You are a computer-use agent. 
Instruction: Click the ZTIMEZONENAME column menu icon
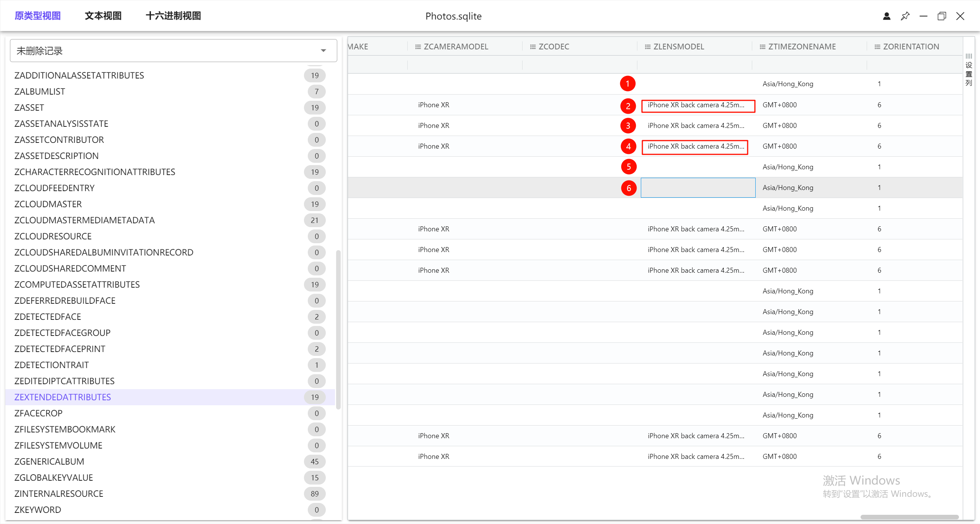coord(763,47)
